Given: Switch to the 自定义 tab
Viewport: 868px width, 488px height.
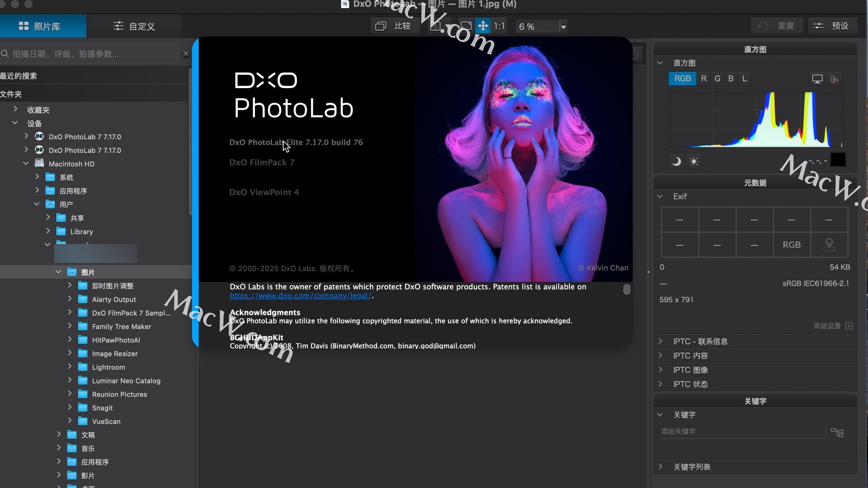Looking at the screenshot, I should click(134, 26).
